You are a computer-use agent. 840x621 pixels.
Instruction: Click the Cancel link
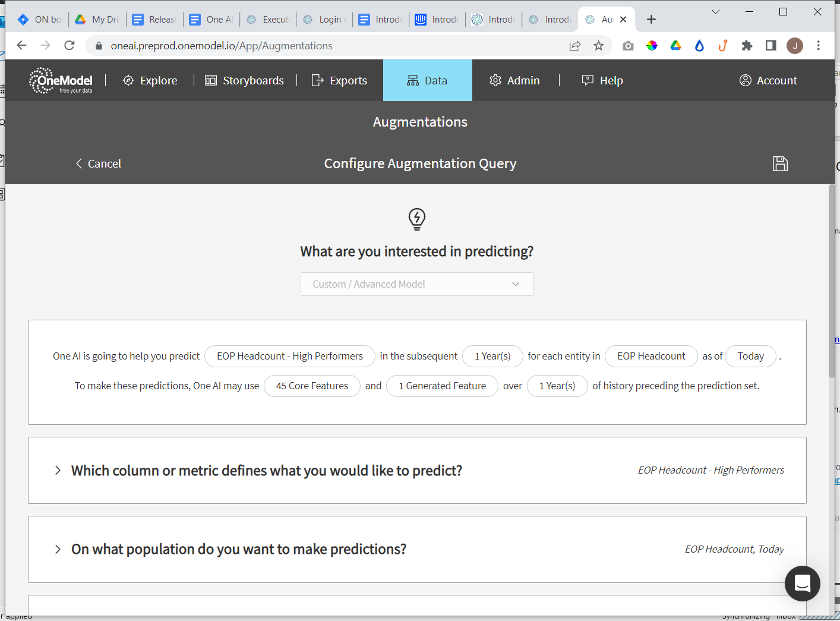pos(99,164)
